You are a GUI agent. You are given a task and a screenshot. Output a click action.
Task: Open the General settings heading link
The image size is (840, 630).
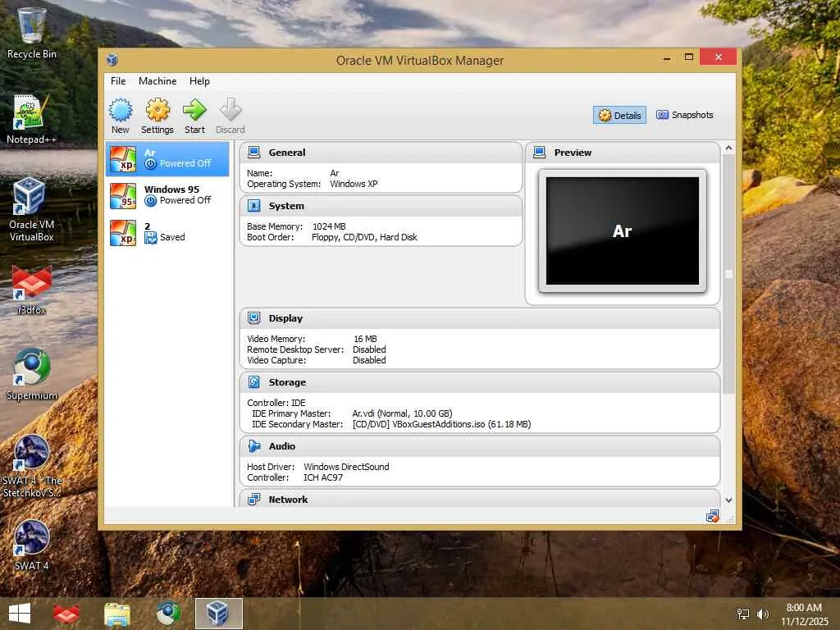click(287, 153)
